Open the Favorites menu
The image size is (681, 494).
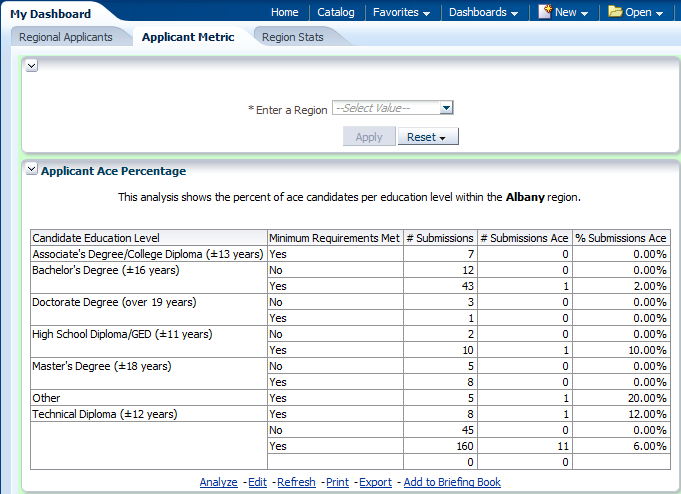(401, 12)
